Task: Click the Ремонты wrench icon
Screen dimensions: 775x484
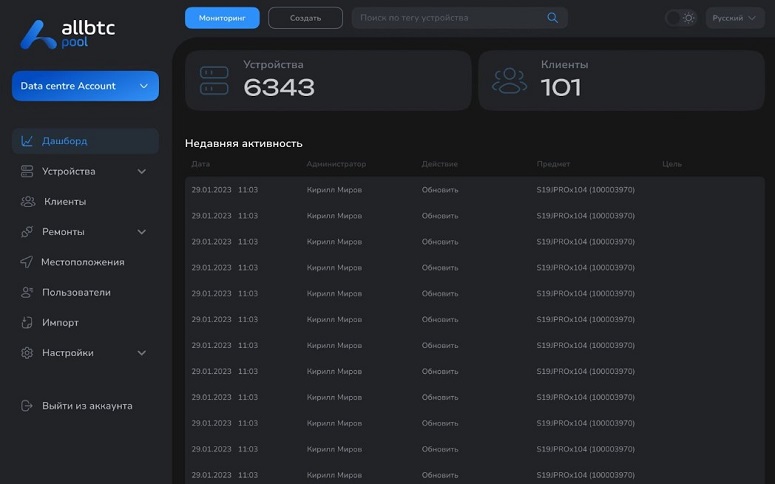Action: (27, 232)
